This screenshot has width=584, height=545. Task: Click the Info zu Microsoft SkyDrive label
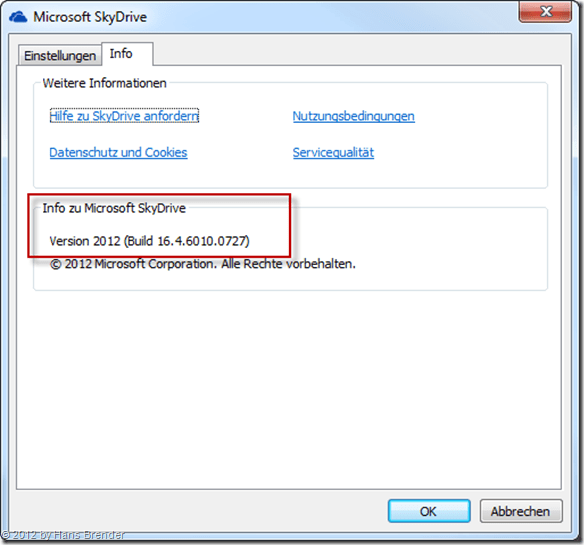coord(114,208)
